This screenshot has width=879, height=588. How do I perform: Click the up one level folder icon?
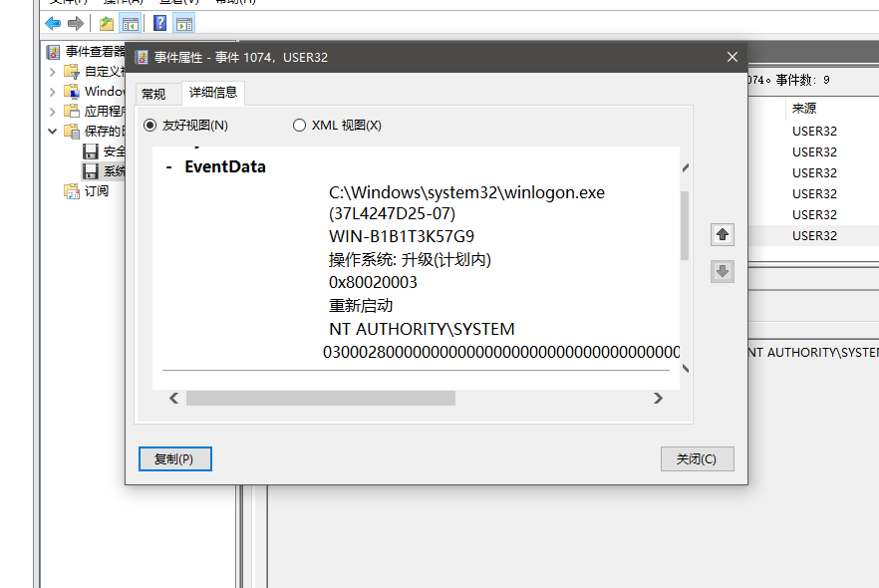click(x=106, y=23)
